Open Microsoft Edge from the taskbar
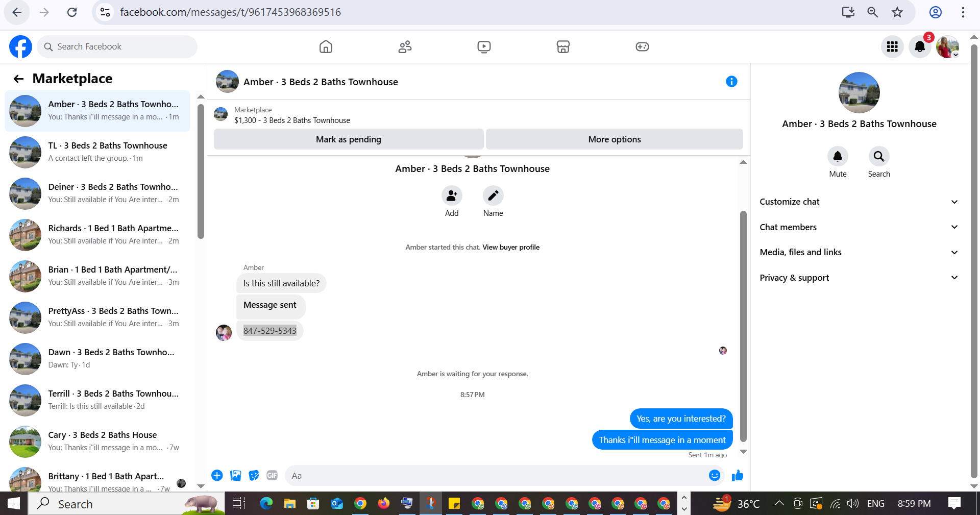This screenshot has width=980, height=515. point(266,504)
